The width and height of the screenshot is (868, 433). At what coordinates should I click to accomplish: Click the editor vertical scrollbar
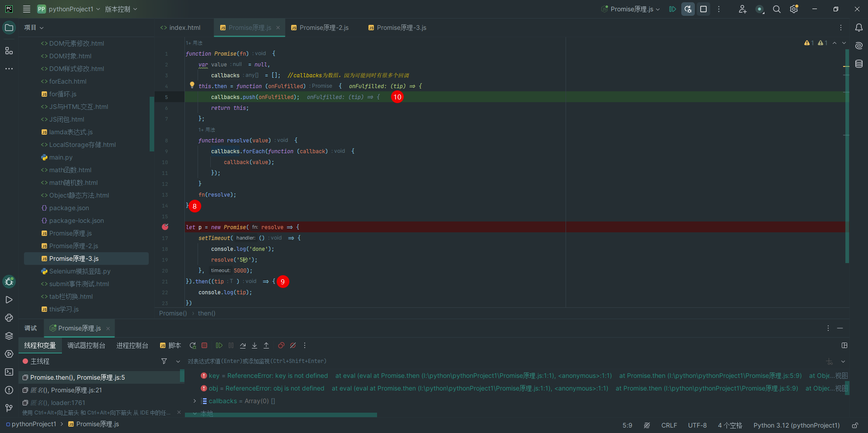(x=847, y=156)
